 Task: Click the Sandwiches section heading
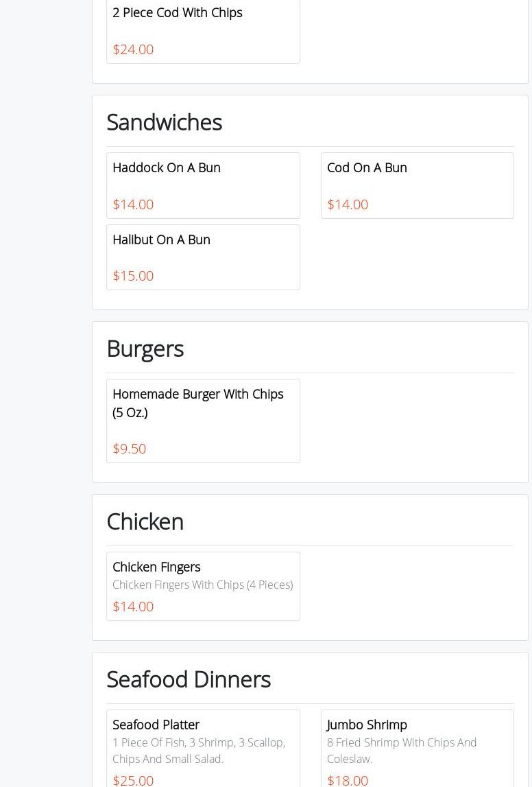pos(164,122)
